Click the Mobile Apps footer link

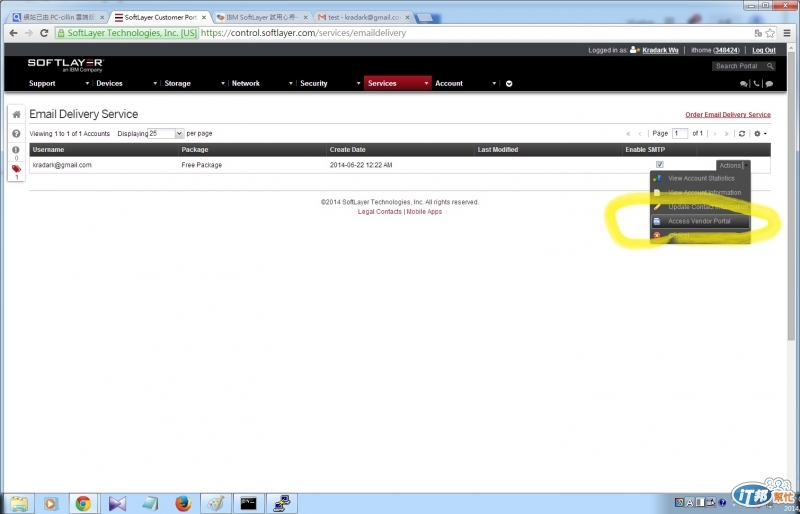[424, 211]
